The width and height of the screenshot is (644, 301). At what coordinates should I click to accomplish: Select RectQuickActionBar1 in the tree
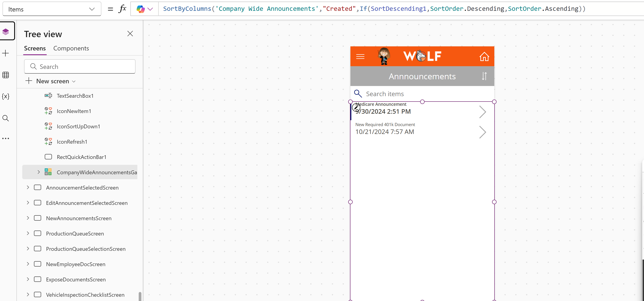pyautogui.click(x=81, y=157)
